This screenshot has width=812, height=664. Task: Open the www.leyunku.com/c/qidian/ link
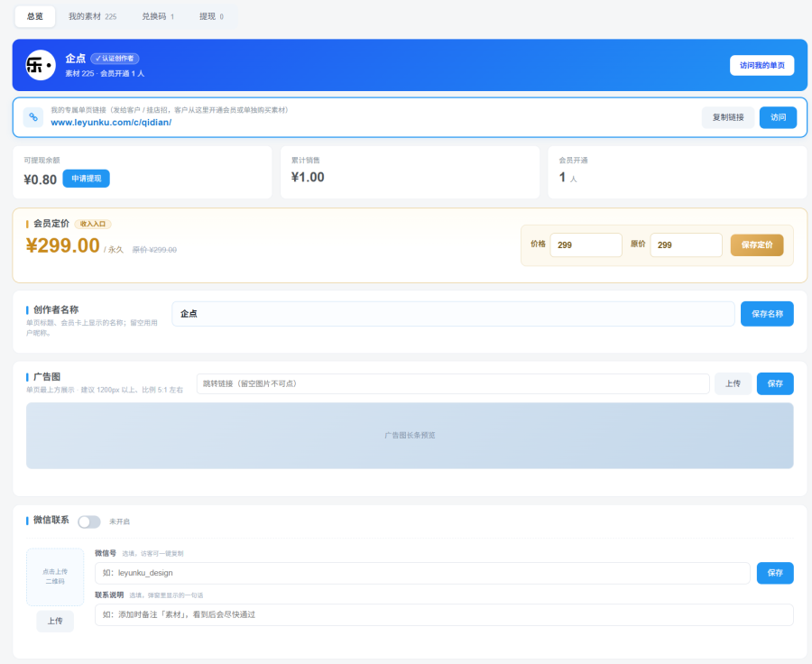pyautogui.click(x=111, y=123)
